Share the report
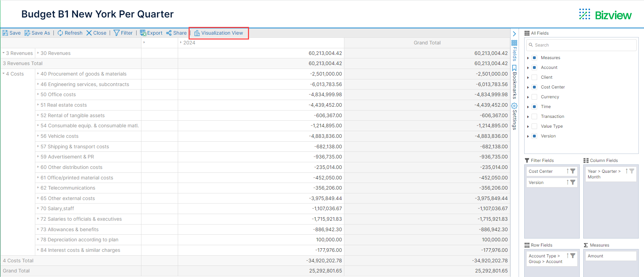The height and width of the screenshot is (277, 644). [176, 33]
